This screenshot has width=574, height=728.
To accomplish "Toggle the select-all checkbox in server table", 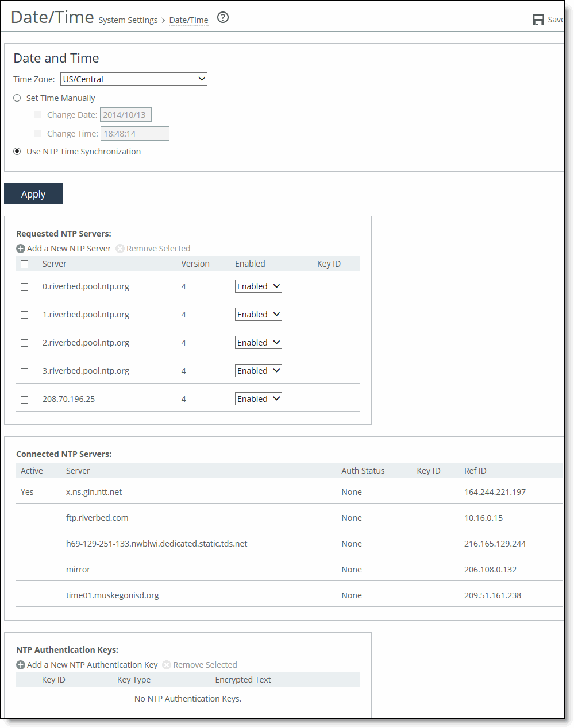I will (x=24, y=264).
